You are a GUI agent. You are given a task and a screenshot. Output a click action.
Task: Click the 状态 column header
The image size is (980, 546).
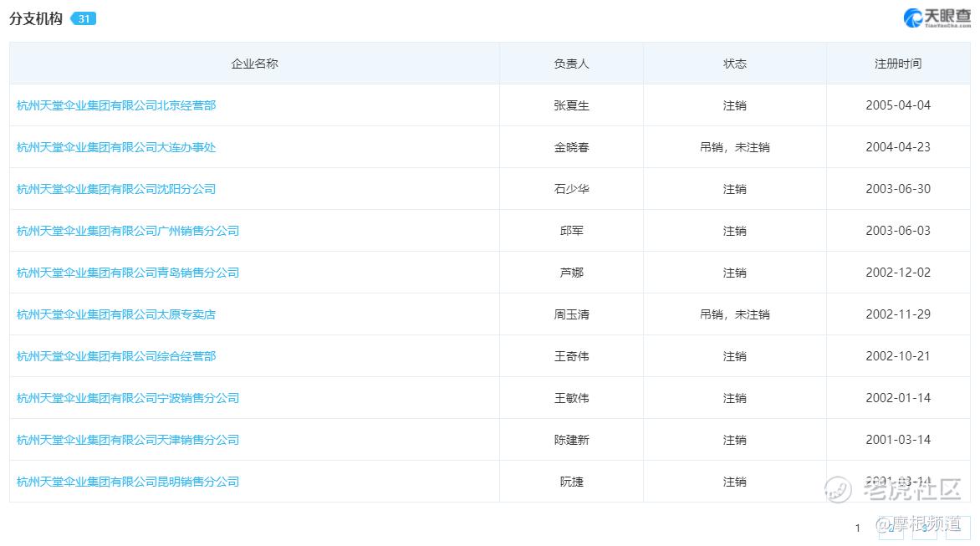(734, 63)
